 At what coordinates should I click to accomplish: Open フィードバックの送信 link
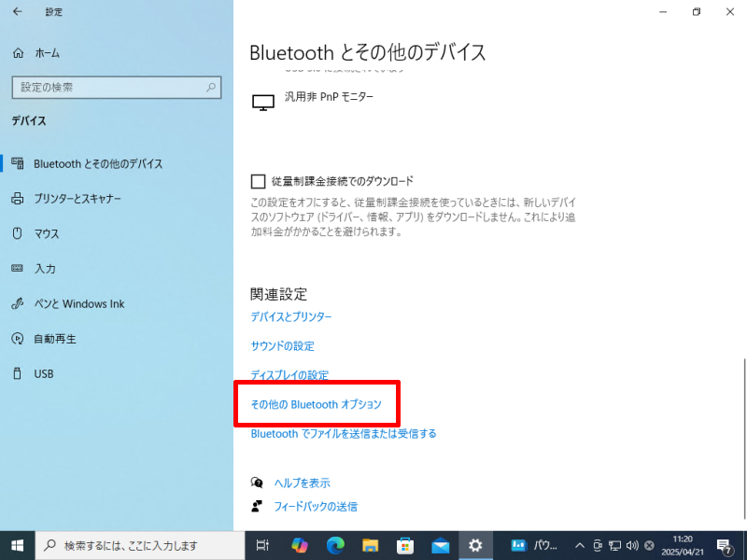click(316, 507)
